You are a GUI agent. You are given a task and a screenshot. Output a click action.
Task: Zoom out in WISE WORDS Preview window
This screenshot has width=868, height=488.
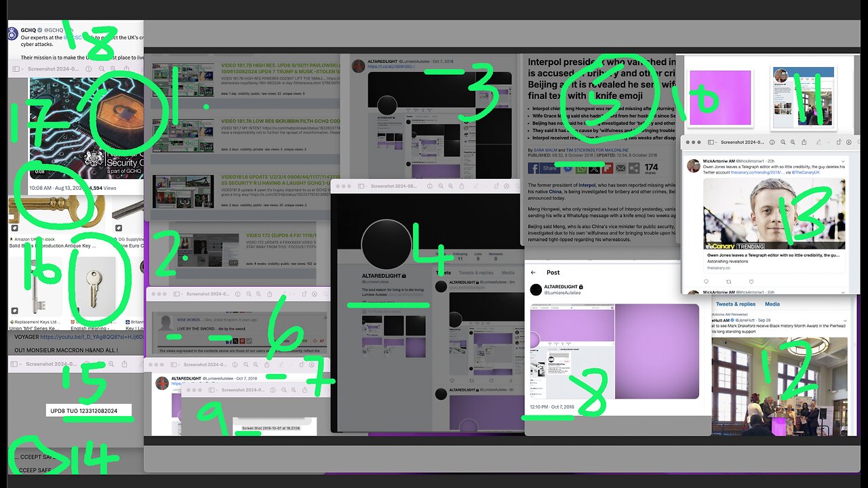tap(249, 294)
